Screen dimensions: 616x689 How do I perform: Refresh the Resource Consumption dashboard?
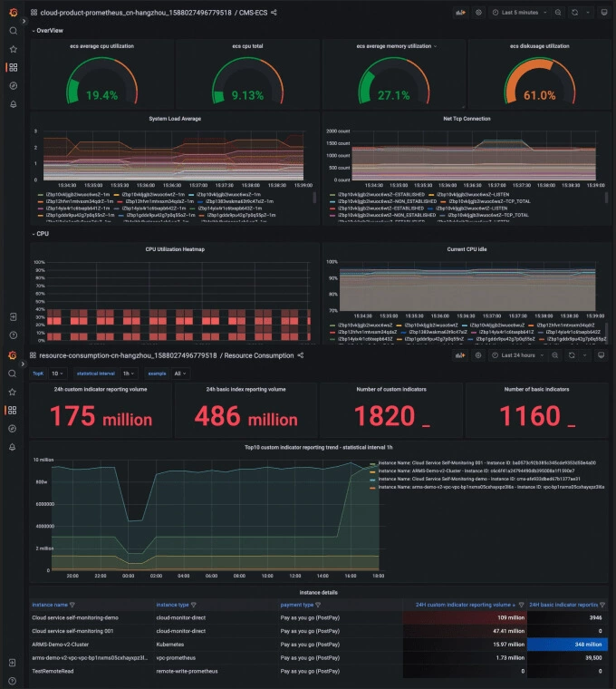(x=572, y=355)
